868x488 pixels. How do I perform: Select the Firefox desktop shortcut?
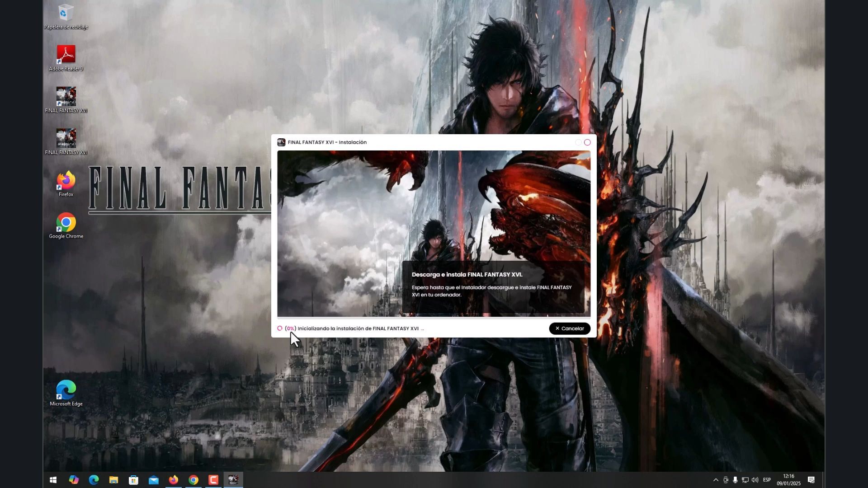click(66, 184)
